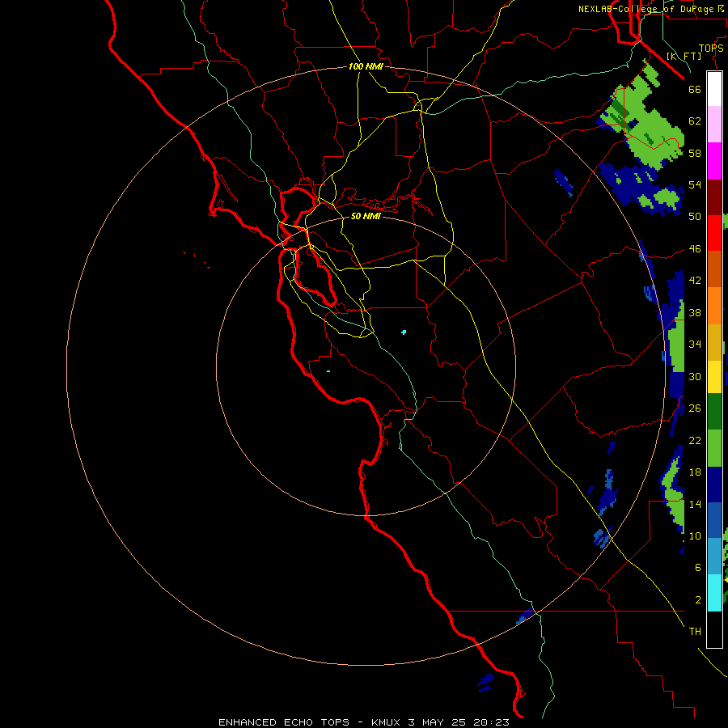Pick the bright orange legend swatch
Image resolution: width=728 pixels, height=728 pixels.
(714, 305)
